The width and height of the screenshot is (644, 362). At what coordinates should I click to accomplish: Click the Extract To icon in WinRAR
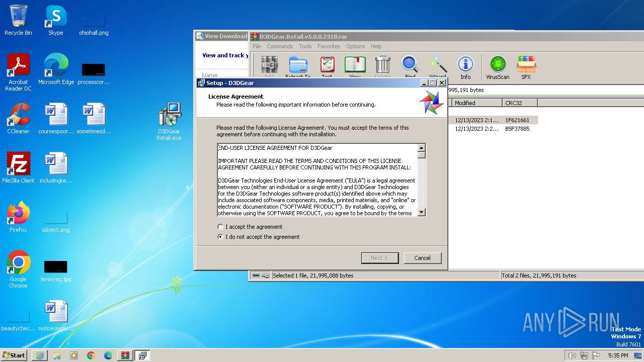pyautogui.click(x=298, y=67)
